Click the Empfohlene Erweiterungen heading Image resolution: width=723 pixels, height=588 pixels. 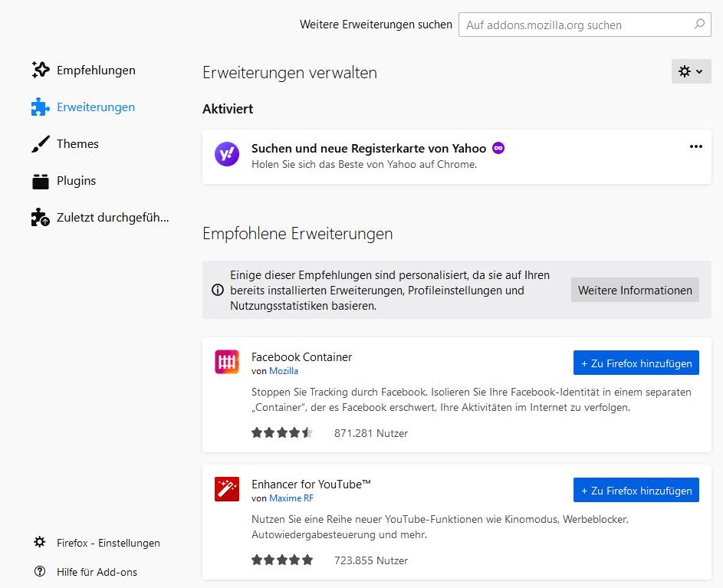[x=297, y=233]
